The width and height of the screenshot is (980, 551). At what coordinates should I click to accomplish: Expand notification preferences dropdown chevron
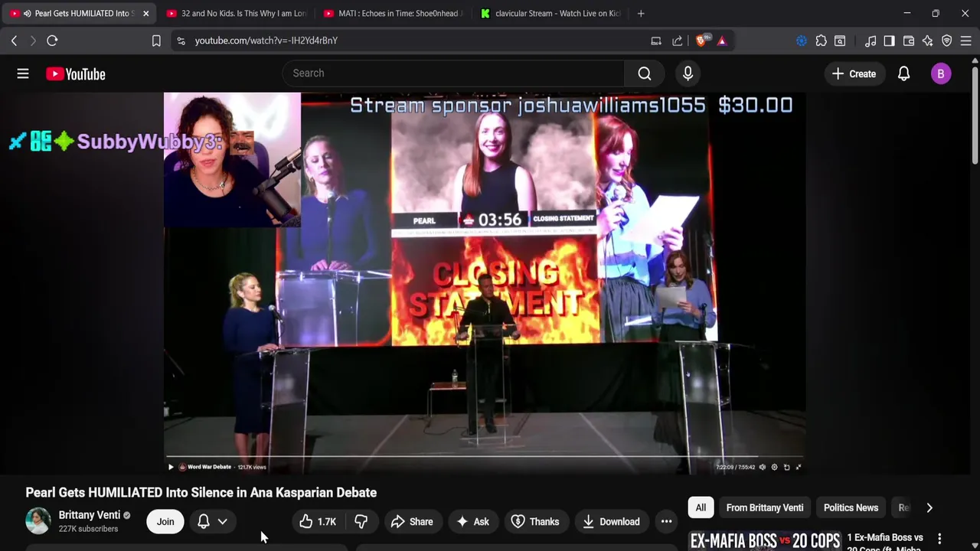coord(222,522)
